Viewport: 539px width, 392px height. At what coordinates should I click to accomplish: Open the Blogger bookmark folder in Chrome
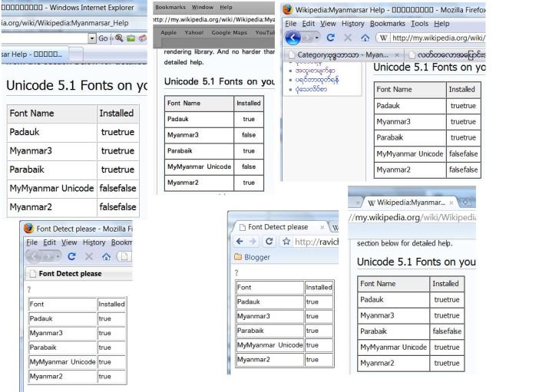[253, 257]
